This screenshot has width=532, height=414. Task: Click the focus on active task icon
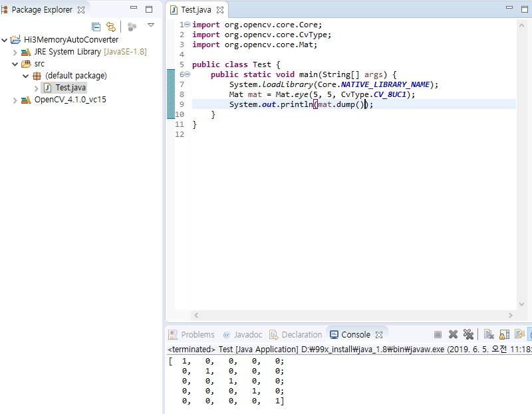132,27
